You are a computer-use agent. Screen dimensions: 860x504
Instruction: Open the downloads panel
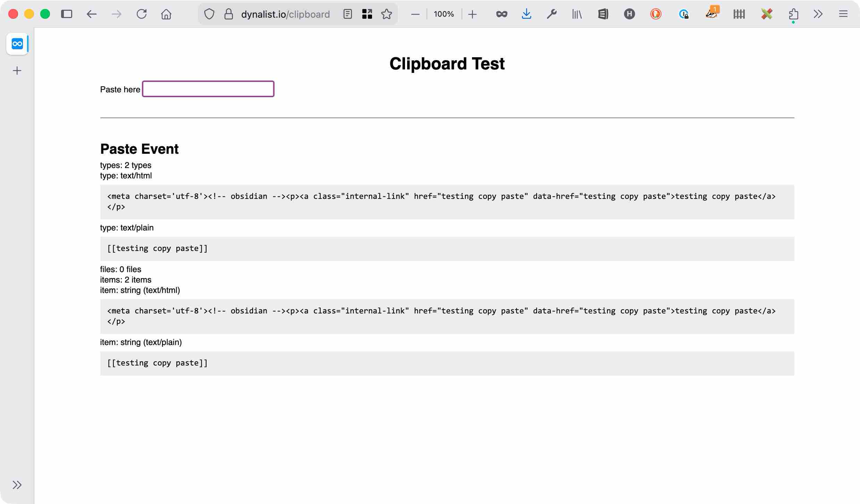tap(526, 14)
